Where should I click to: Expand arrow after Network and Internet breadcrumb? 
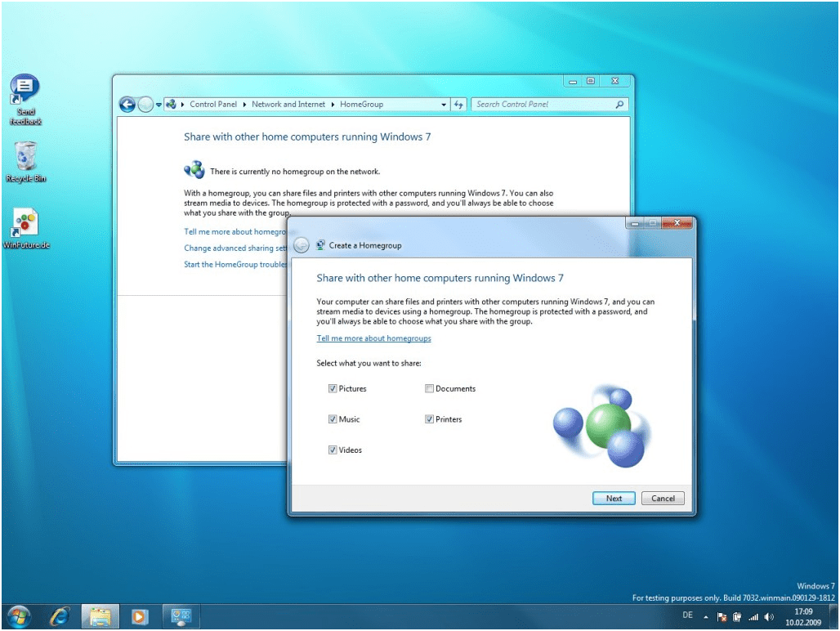[x=333, y=105]
